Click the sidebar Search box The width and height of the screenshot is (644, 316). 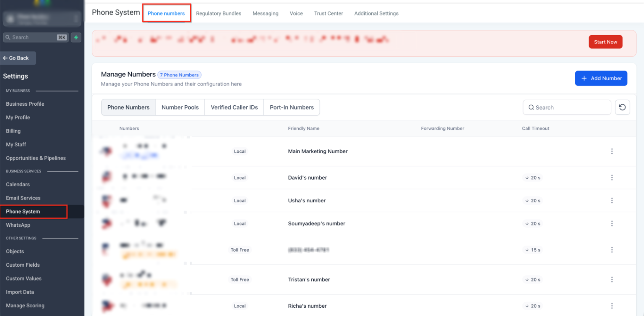pos(36,37)
